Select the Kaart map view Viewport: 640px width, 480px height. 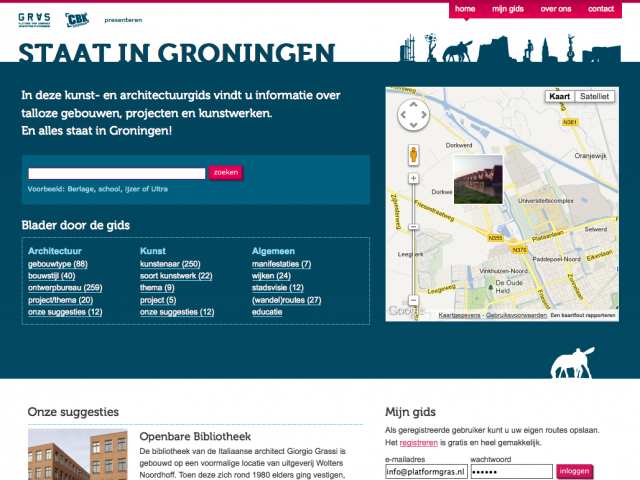pyautogui.click(x=559, y=97)
